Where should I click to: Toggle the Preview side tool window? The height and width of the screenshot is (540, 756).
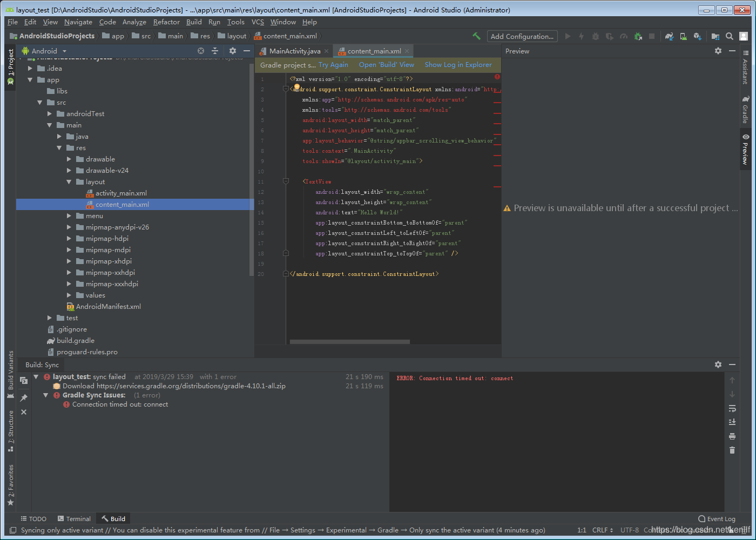point(745,149)
